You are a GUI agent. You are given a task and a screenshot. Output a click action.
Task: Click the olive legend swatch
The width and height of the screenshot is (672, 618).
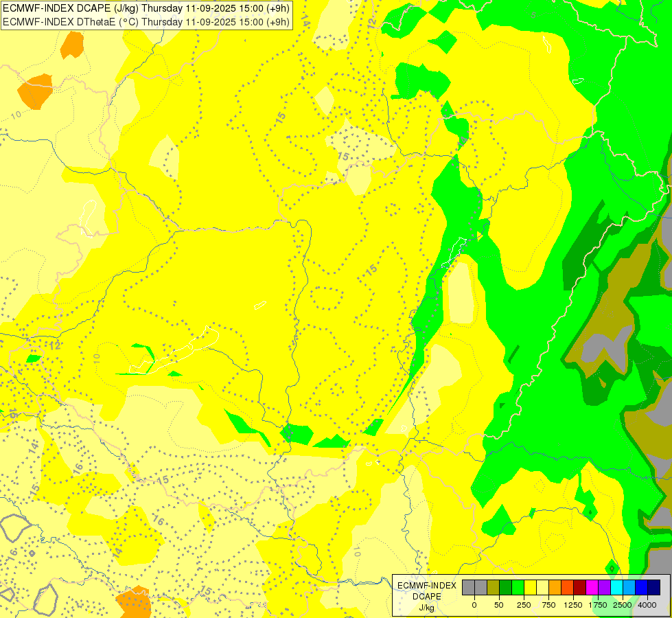click(493, 587)
